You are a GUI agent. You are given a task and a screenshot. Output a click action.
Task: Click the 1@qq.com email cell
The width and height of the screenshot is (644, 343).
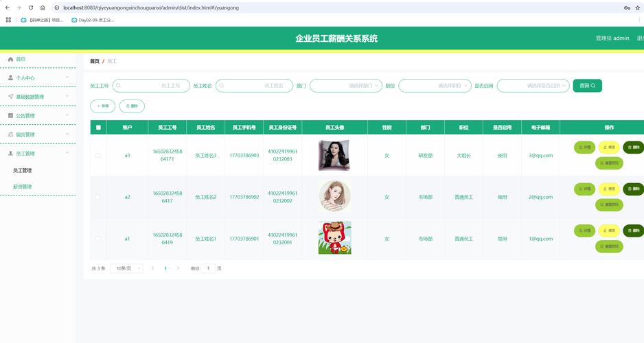click(x=540, y=239)
